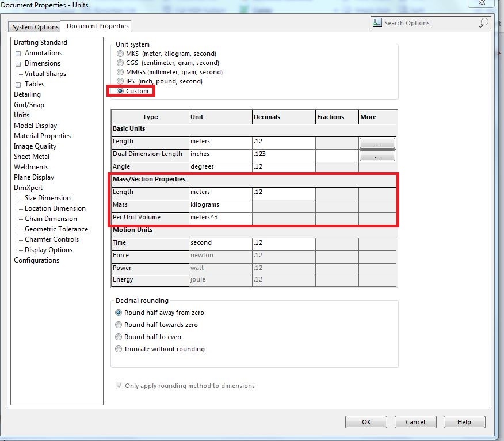Click the Decimals column header
The height and width of the screenshot is (441, 504).
284,117
